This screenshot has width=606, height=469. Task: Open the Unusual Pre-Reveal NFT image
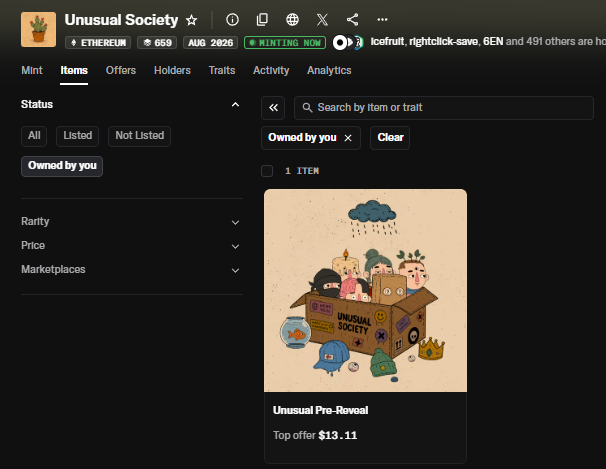coord(365,291)
